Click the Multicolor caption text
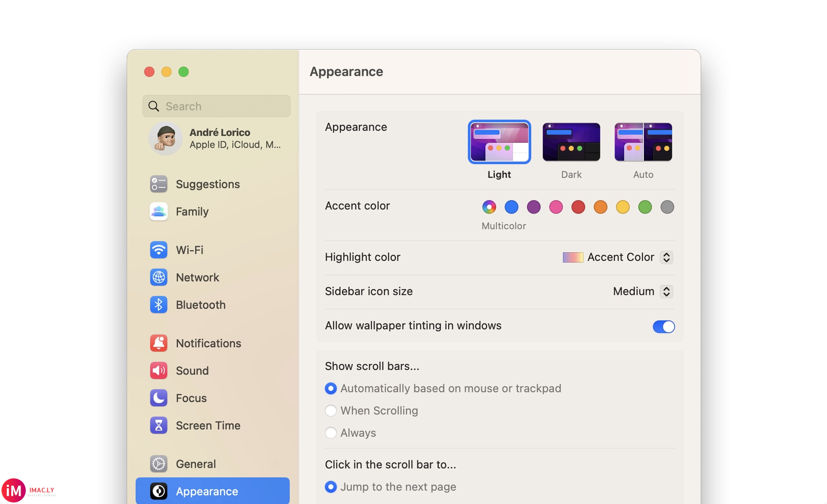This screenshot has height=504, width=827. tap(503, 226)
